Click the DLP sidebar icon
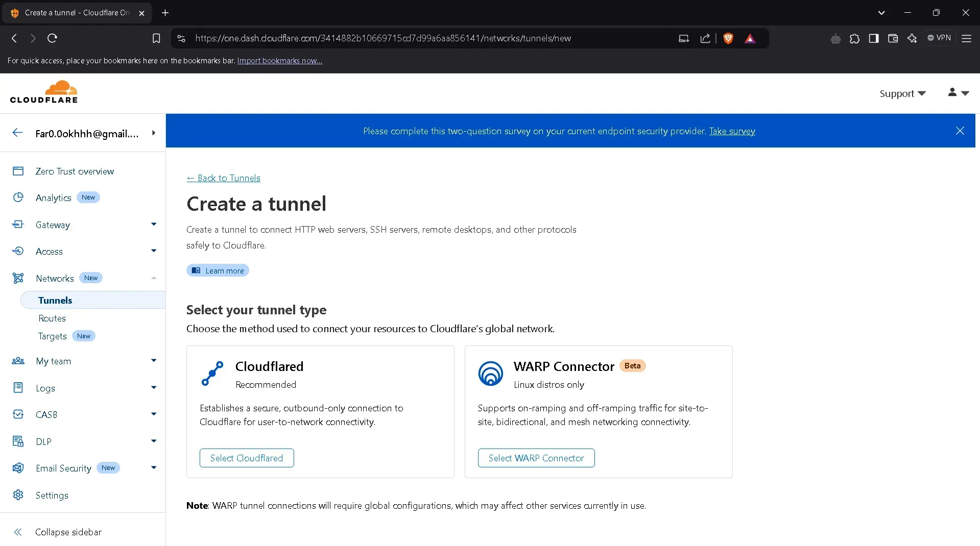Image resolution: width=980 pixels, height=546 pixels. click(18, 441)
